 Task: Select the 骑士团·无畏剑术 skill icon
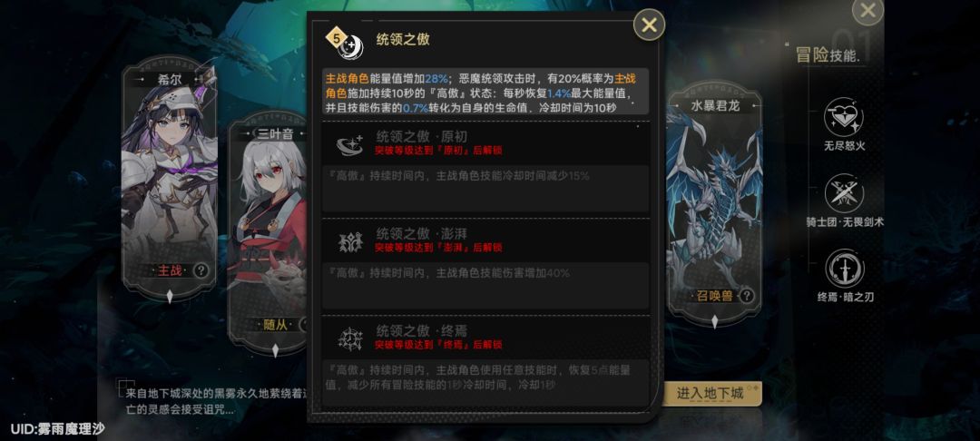tap(845, 193)
